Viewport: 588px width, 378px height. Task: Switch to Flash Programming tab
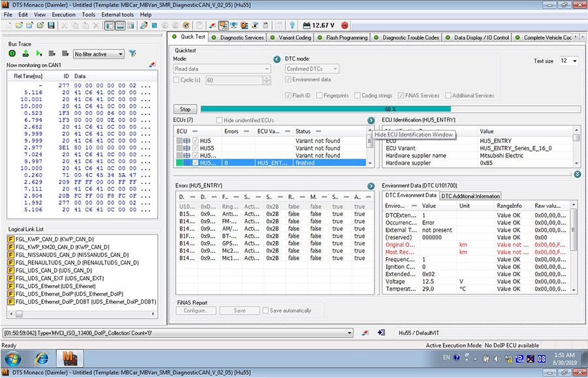click(x=342, y=37)
